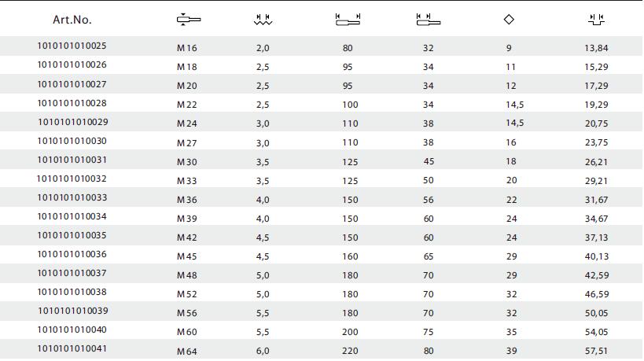Select article number 1010101010041
644x361 pixels.
72,348
